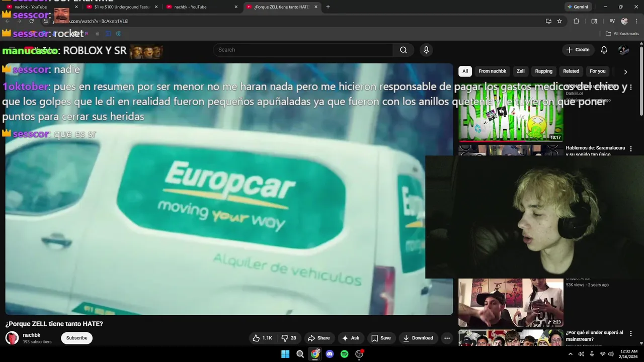Open options menu for Saramalacara video
The height and width of the screenshot is (362, 644).
tap(631, 148)
